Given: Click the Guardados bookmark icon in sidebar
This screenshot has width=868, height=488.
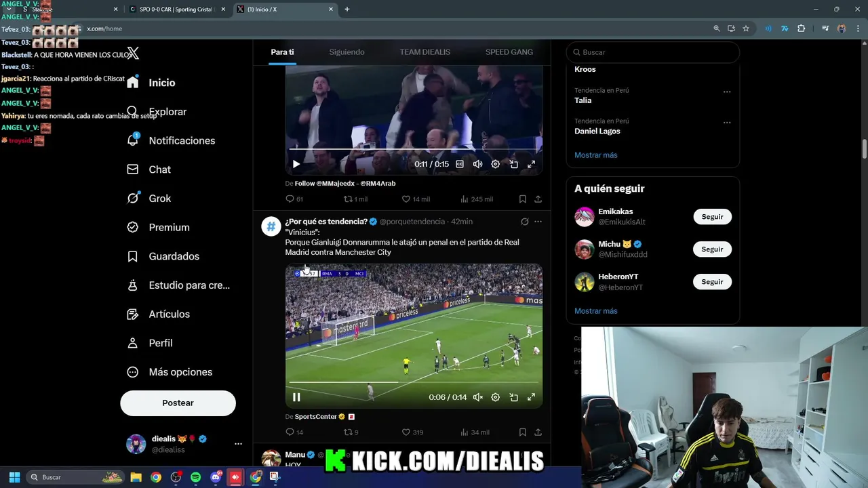Looking at the screenshot, I should (133, 256).
